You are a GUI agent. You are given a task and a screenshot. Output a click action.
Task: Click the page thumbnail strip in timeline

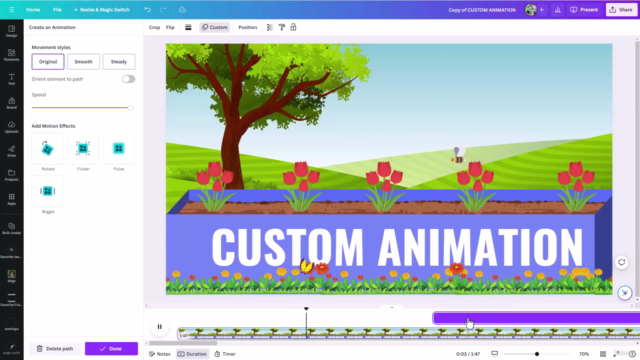coord(409,333)
